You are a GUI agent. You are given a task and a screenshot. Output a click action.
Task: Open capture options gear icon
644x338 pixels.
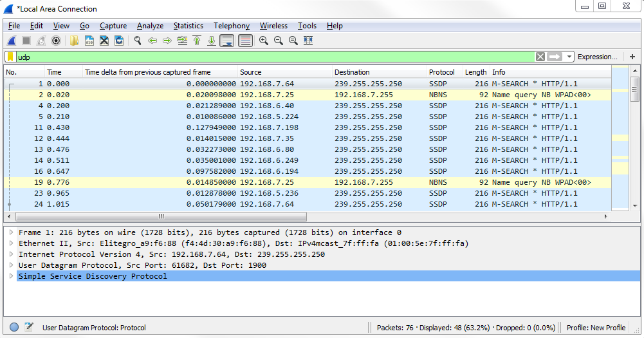click(56, 41)
